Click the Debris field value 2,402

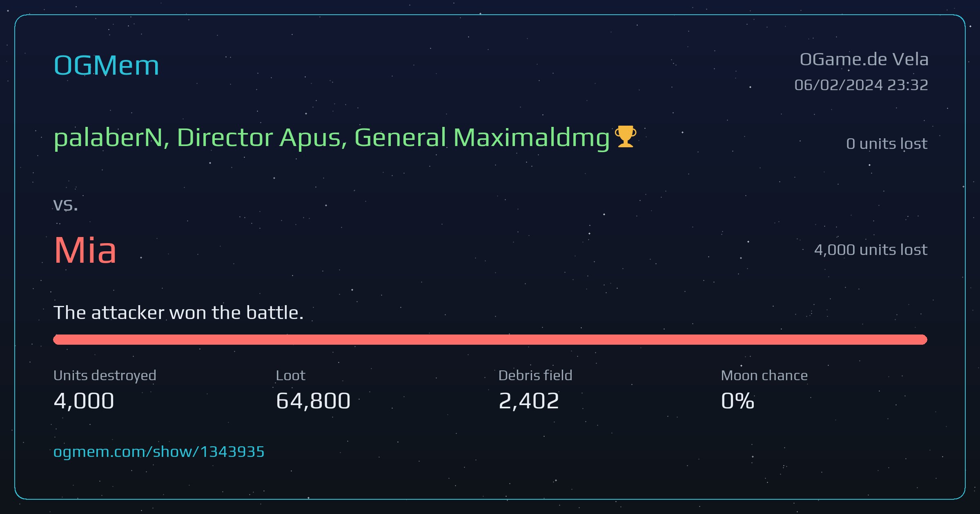tap(529, 401)
